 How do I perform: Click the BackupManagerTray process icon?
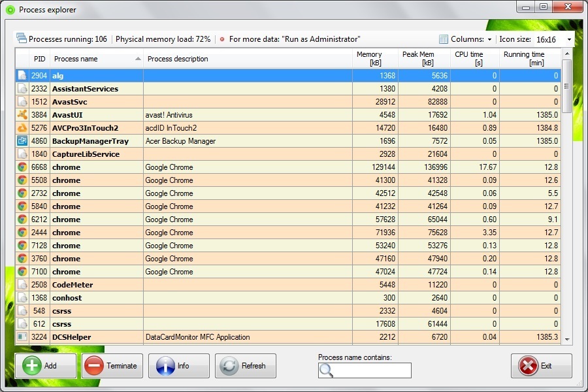pyautogui.click(x=22, y=141)
